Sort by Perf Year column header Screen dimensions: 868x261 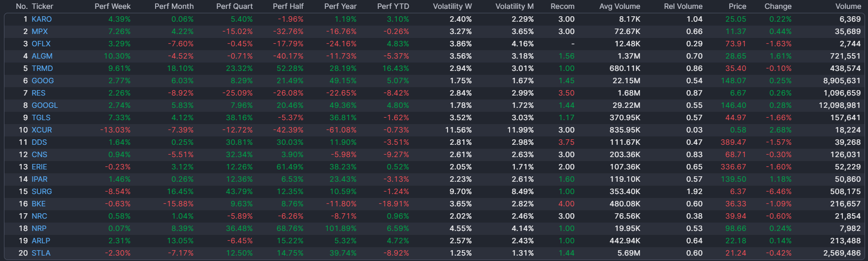(340, 6)
